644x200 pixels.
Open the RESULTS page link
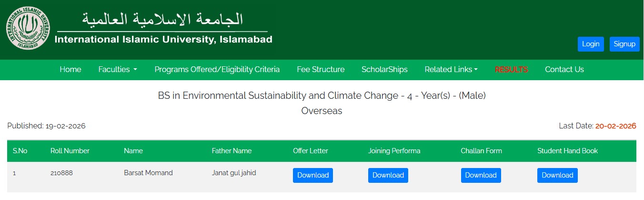(x=511, y=70)
